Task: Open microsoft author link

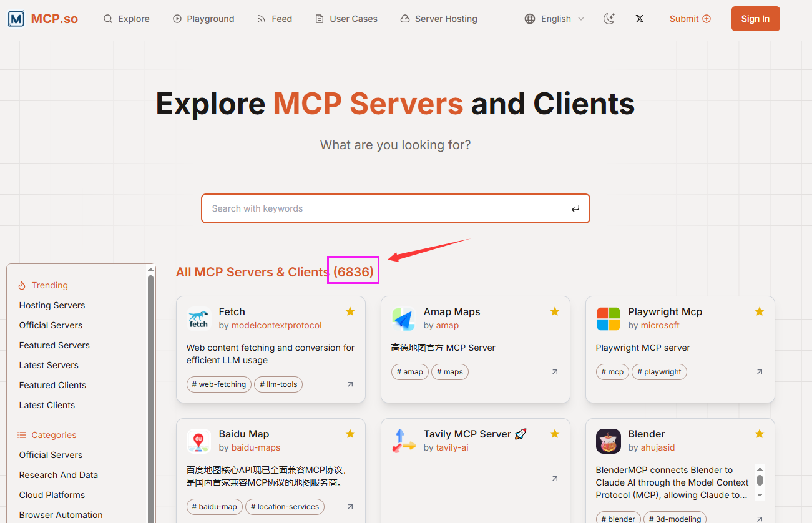Action: coord(660,325)
